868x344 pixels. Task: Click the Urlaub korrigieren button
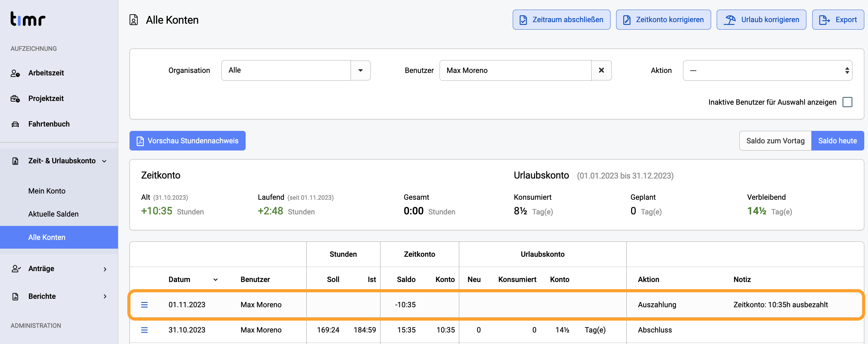pos(761,20)
